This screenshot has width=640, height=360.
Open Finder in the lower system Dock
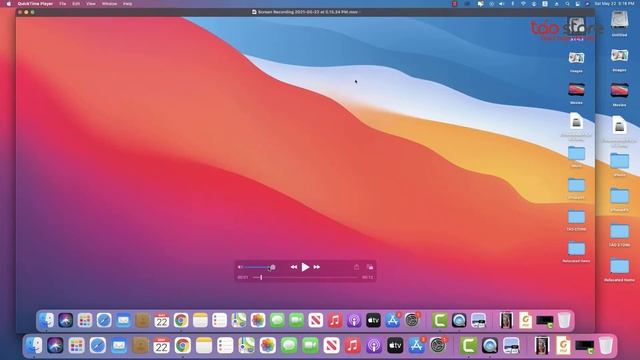point(34,346)
